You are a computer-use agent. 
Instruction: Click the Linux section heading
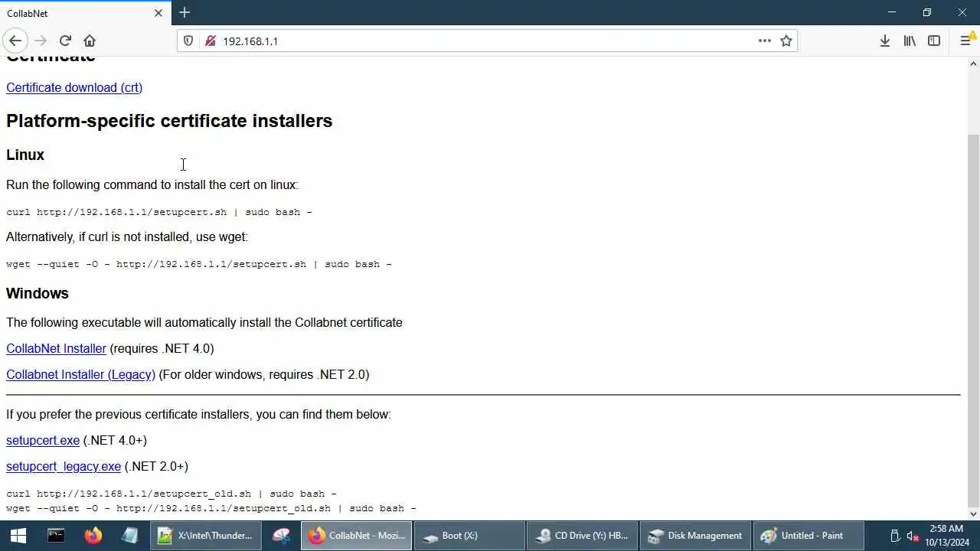pyautogui.click(x=25, y=155)
